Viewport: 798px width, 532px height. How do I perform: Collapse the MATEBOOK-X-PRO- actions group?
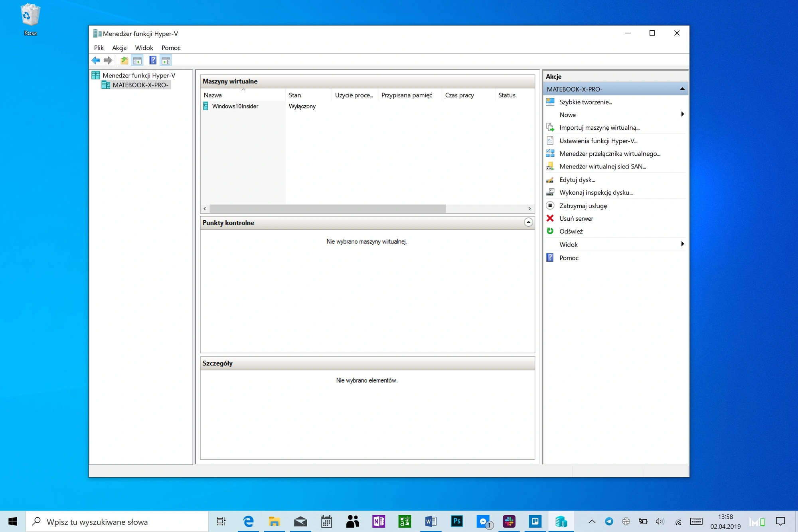(682, 89)
